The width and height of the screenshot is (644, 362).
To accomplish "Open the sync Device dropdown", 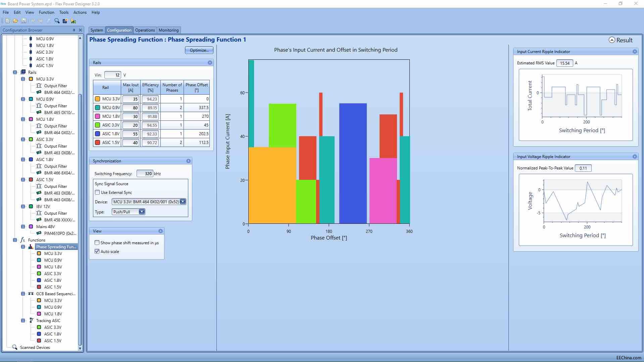I will coord(183,202).
